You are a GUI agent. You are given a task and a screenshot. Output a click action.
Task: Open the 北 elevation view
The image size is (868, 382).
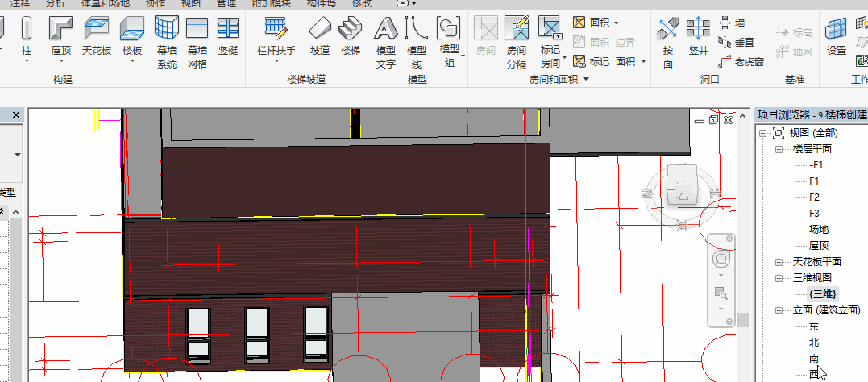(814, 343)
